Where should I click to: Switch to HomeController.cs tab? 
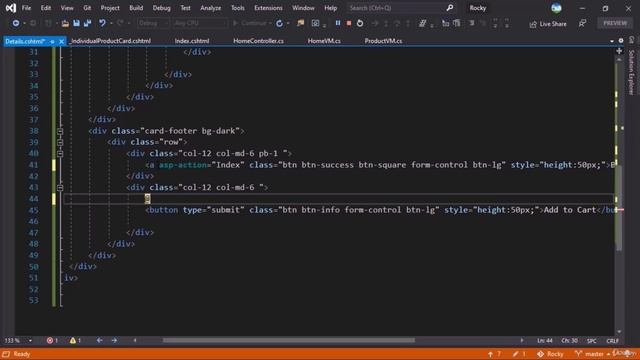click(x=258, y=41)
